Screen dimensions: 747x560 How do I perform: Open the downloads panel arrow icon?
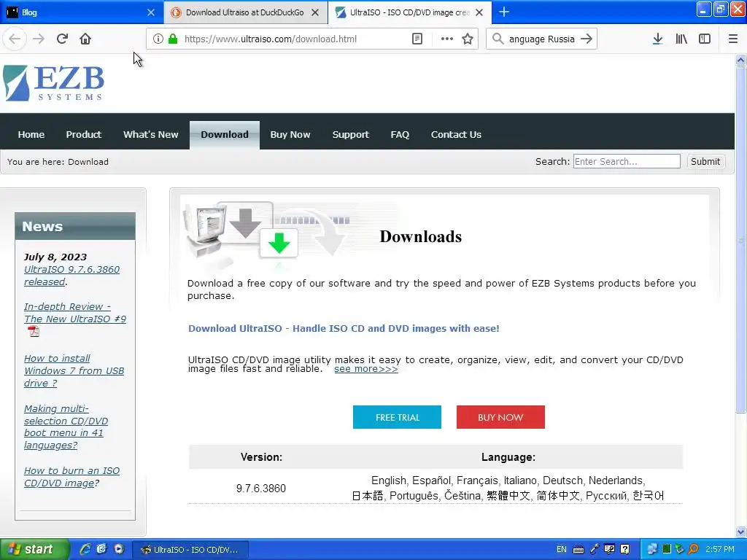(657, 39)
